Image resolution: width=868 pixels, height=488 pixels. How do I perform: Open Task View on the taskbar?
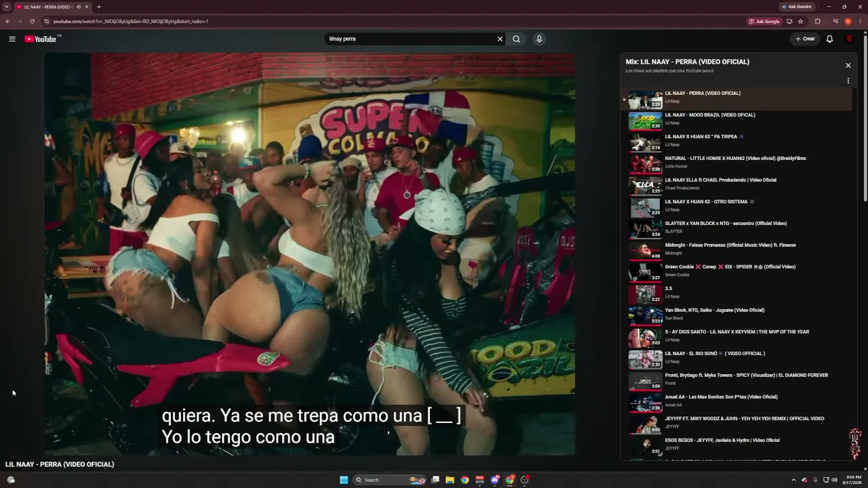(x=435, y=480)
